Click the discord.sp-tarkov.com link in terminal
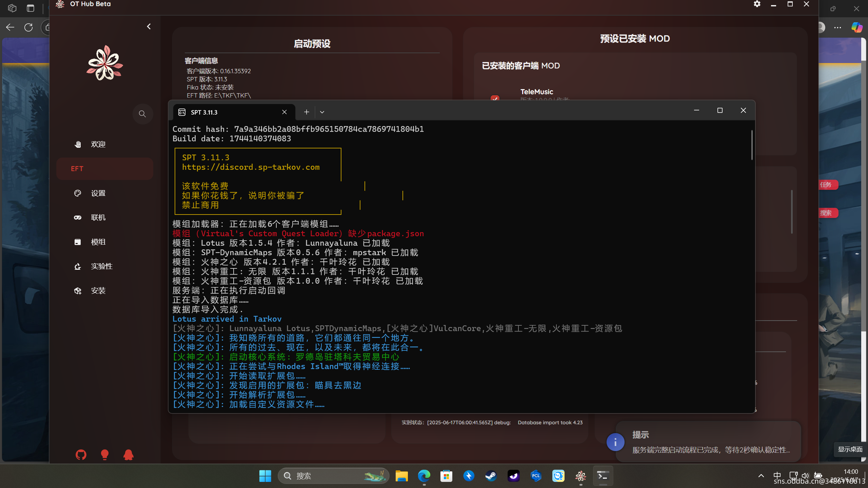The height and width of the screenshot is (488, 868). pyautogui.click(x=251, y=167)
